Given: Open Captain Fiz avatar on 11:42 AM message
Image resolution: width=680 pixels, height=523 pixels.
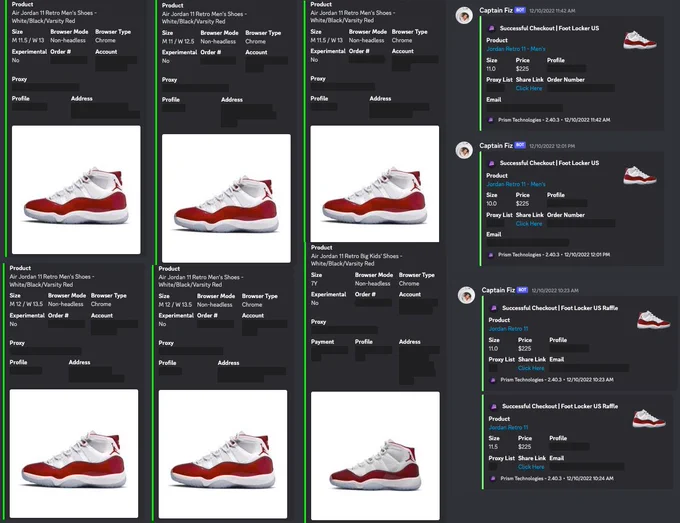Looking at the screenshot, I should pyautogui.click(x=464, y=16).
